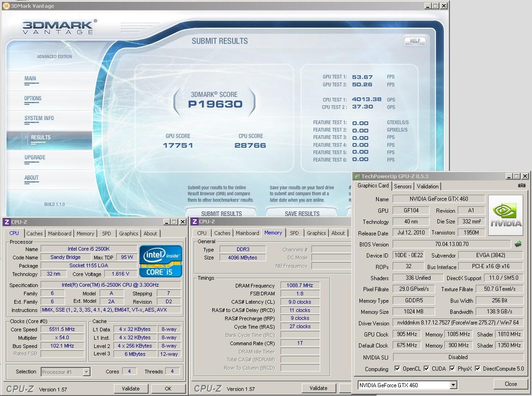Open SPD tab in left CPU-Z window
This screenshot has width=532, height=396.
107,234
